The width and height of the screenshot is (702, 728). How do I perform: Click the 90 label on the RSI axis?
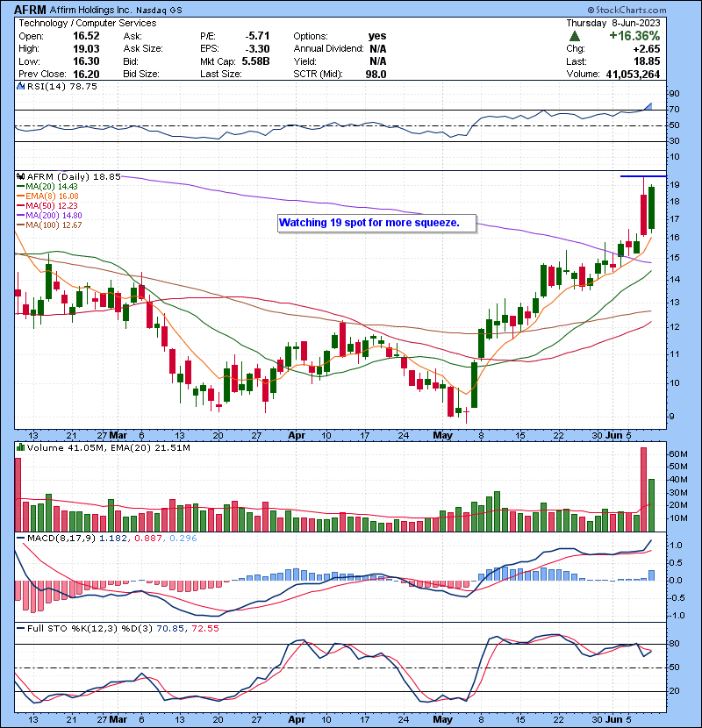[x=674, y=94]
